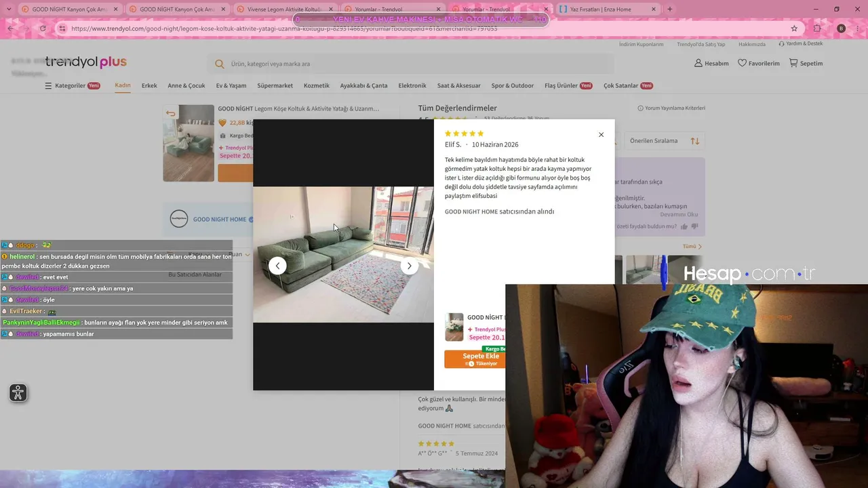
Task: Switch to Yaz Fırsatları Enza Home tab
Action: [608, 9]
